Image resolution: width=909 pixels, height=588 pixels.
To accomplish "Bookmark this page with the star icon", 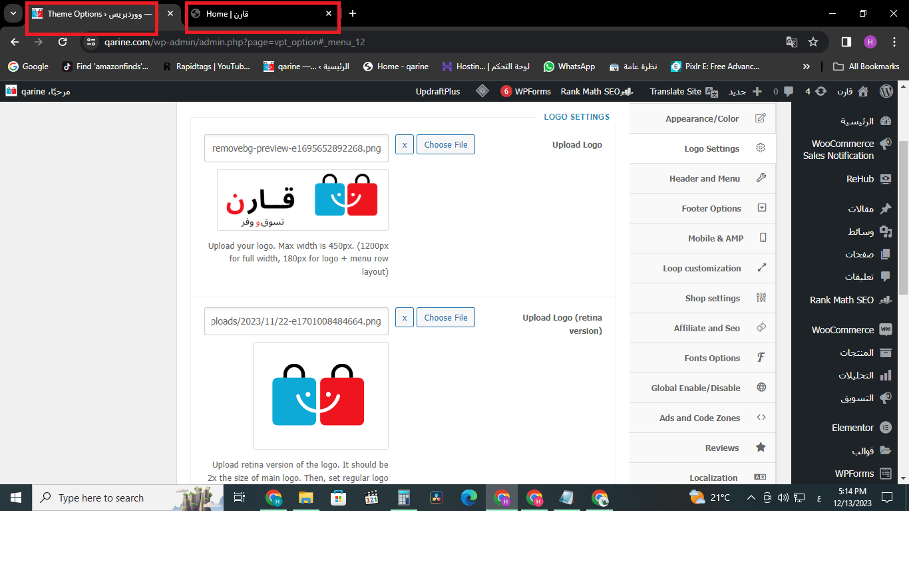I will (813, 42).
